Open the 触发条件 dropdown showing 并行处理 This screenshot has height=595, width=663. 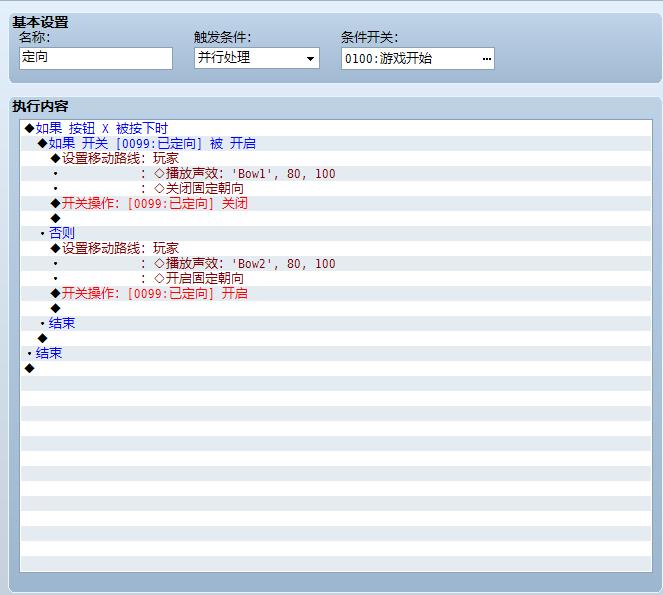point(257,58)
